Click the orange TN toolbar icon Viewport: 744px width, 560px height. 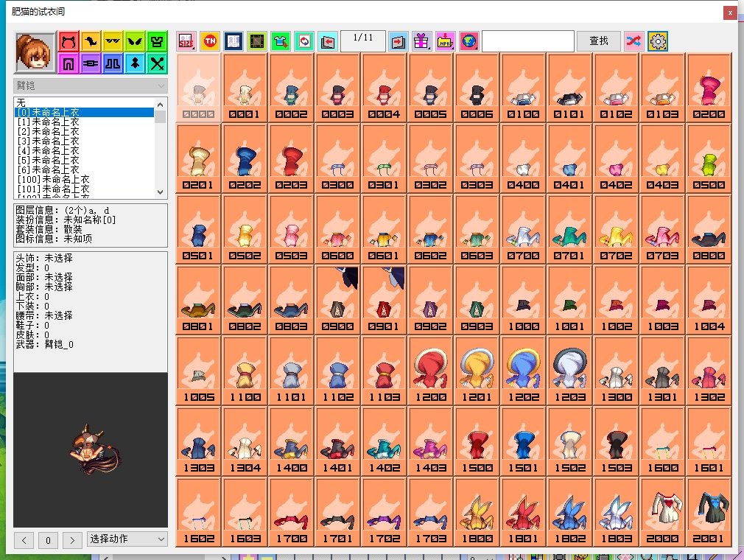pyautogui.click(x=210, y=42)
